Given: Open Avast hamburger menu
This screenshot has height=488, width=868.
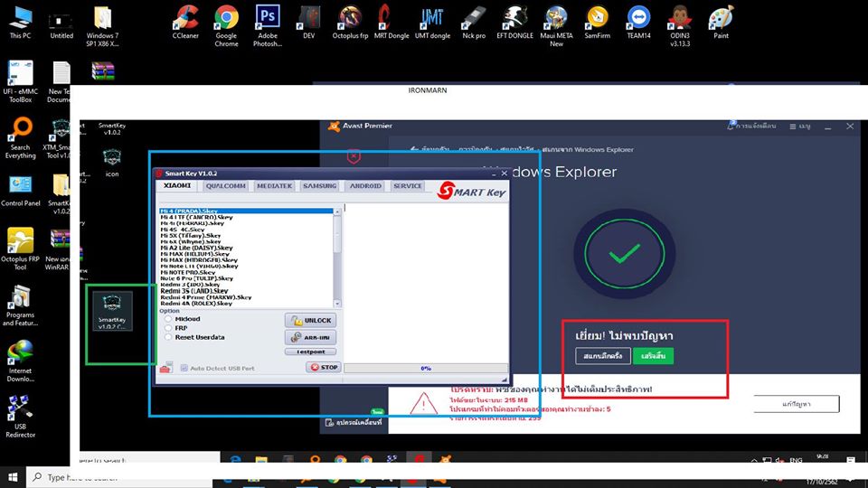Looking at the screenshot, I should 800,127.
